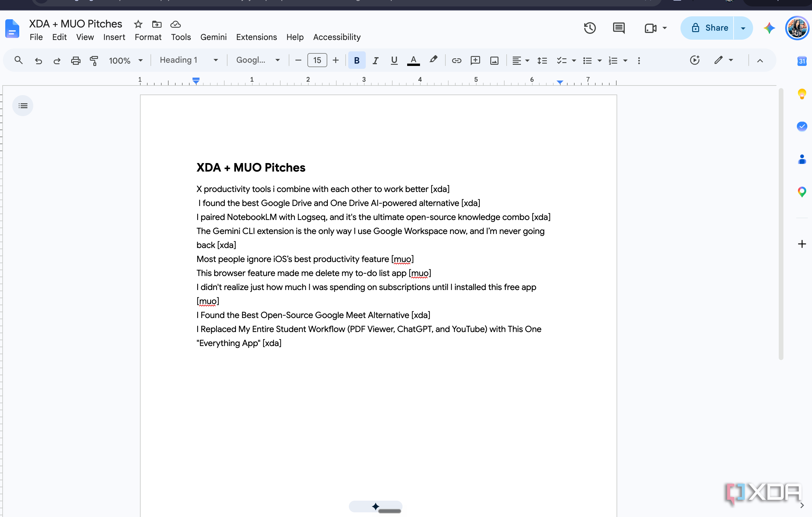
Task: Apply a bulleted list
Action: click(587, 60)
